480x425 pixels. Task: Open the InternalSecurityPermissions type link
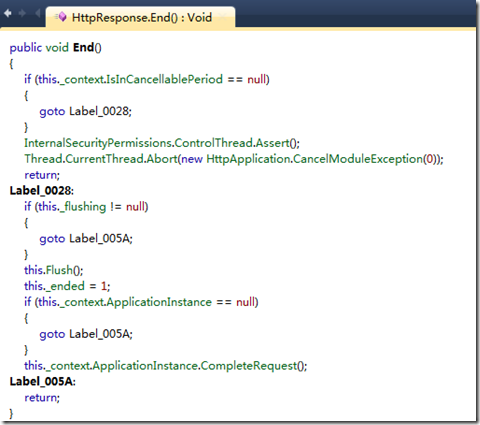click(98, 143)
